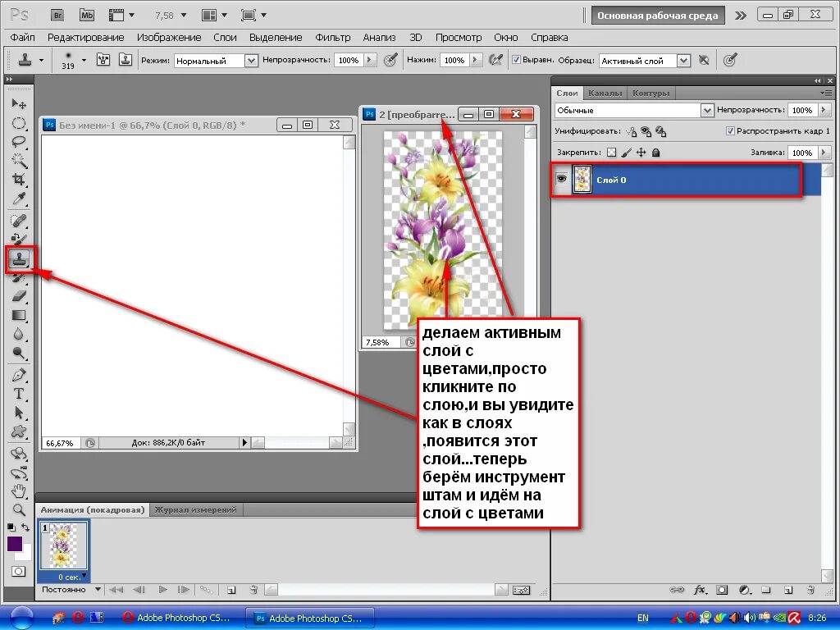Open frame delay 0 сек. dropdown
This screenshot has width=840, height=630.
tap(84, 576)
